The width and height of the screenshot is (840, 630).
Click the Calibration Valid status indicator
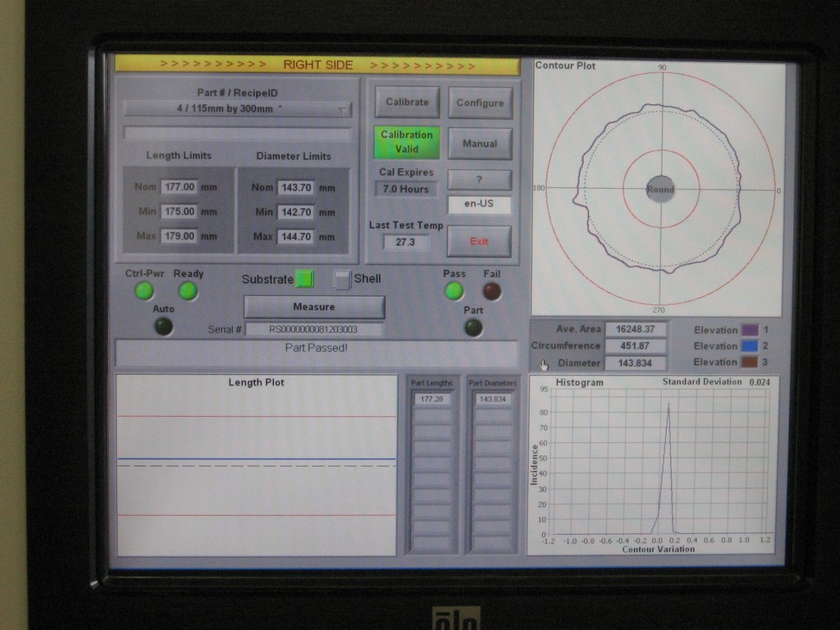point(407,142)
